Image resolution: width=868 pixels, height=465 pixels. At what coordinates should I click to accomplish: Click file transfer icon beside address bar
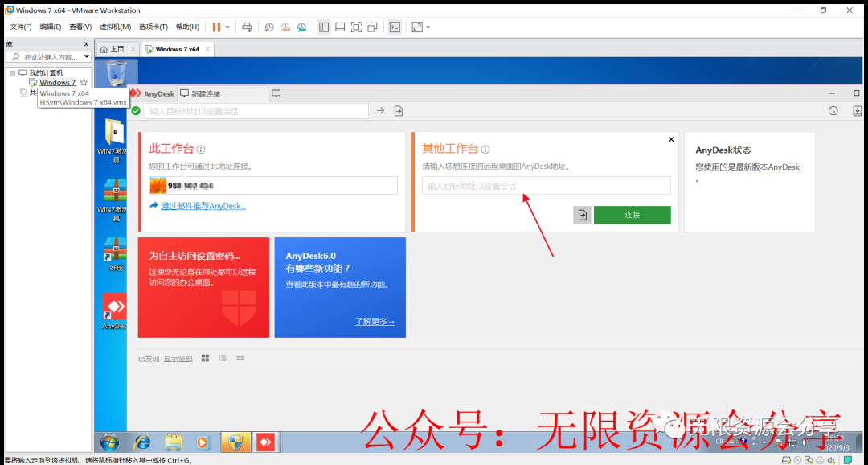pos(399,111)
